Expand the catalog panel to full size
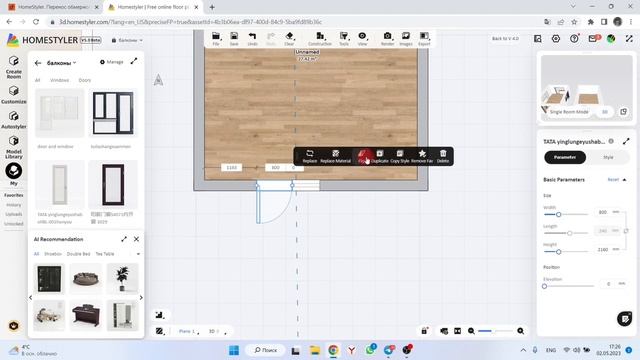 [x=134, y=61]
